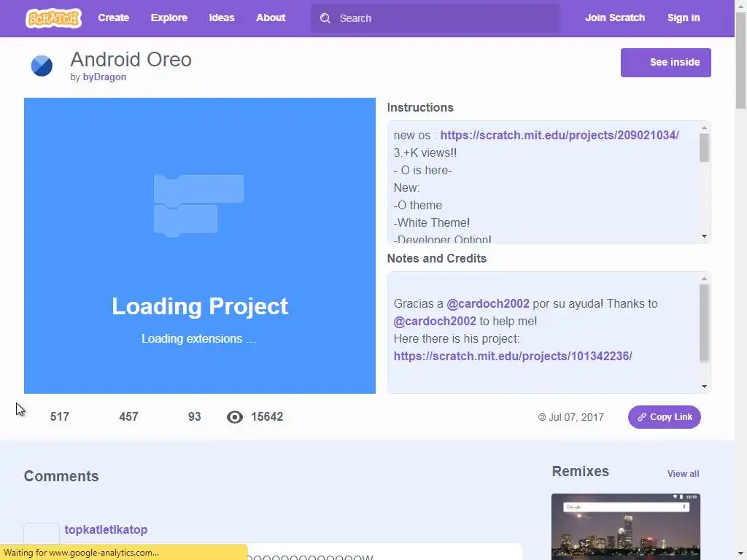Click Notes and Credits scroll up arrow
This screenshot has width=747, height=560.
coord(704,279)
